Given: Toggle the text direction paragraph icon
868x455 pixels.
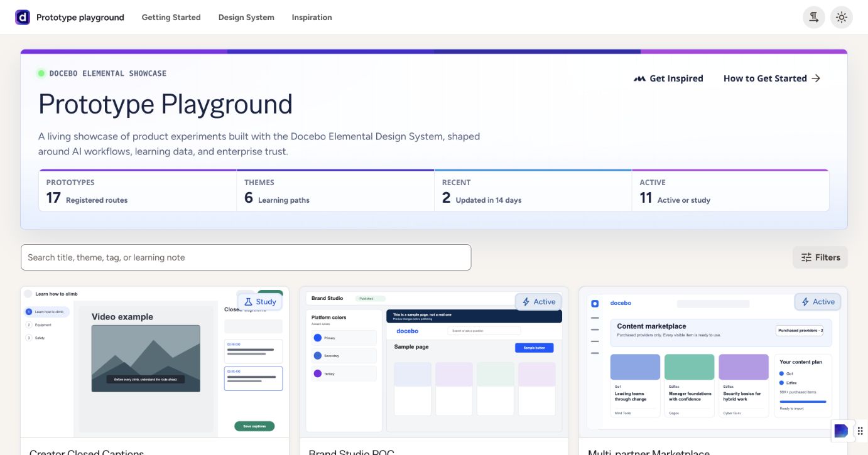Looking at the screenshot, I should (x=814, y=18).
